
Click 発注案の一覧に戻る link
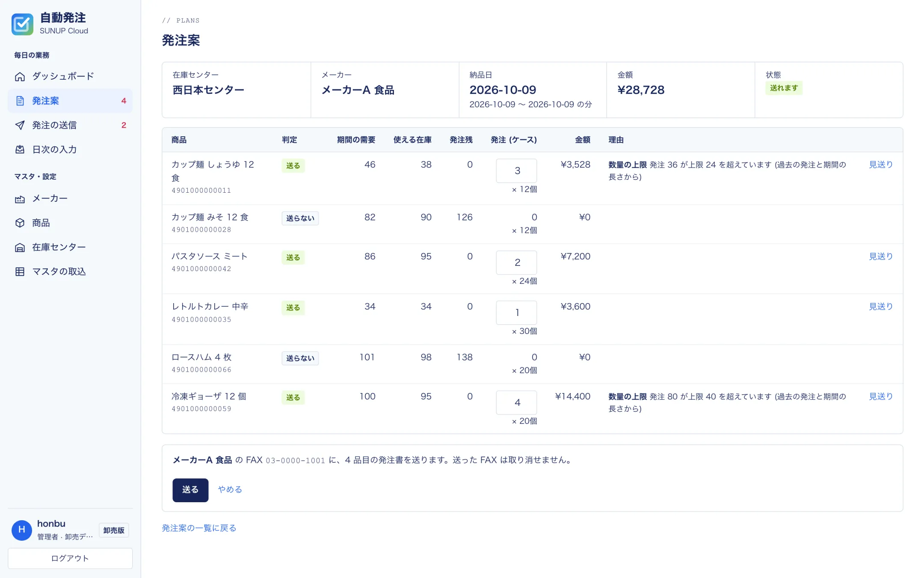pyautogui.click(x=199, y=528)
